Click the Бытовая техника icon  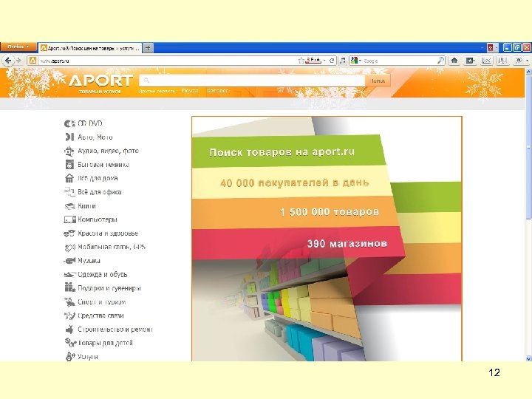(69, 165)
